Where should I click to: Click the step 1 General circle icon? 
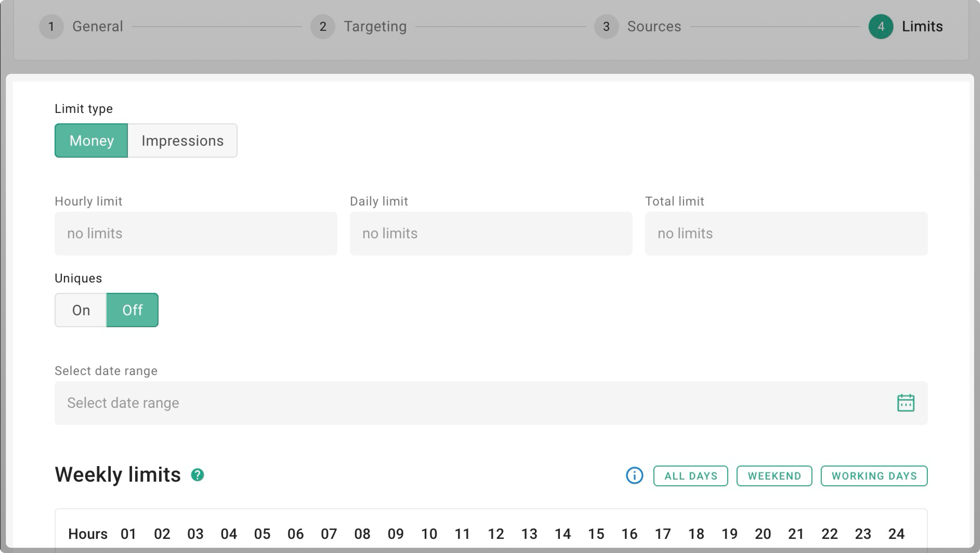(51, 27)
